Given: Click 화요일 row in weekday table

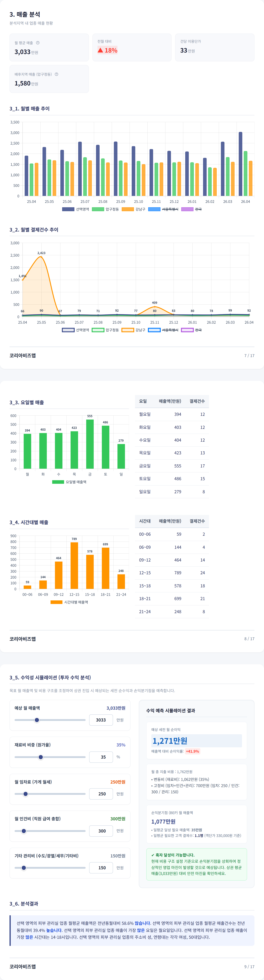Looking at the screenshot, I should [172, 427].
